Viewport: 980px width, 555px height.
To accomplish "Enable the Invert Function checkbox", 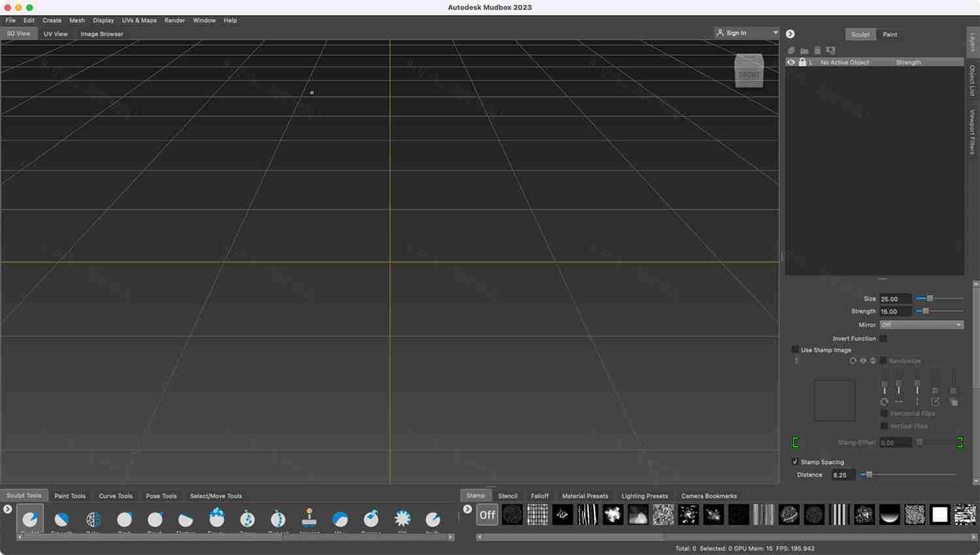I will coord(883,338).
